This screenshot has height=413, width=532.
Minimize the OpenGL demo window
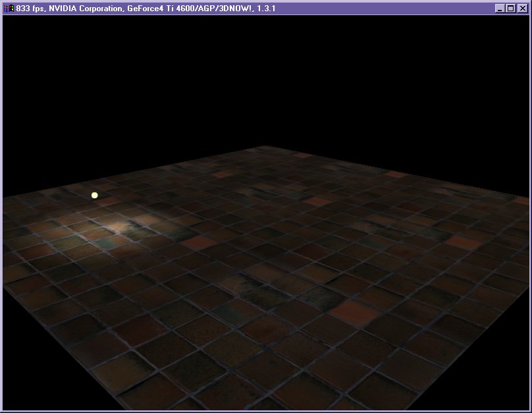point(500,9)
